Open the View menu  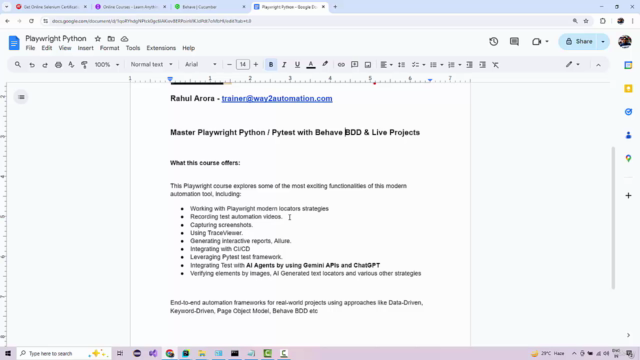pyautogui.click(x=64, y=48)
